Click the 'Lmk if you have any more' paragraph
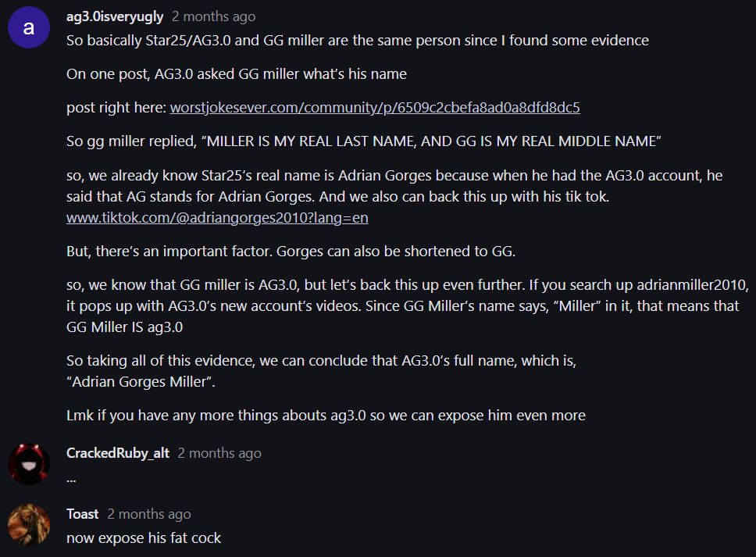The height and width of the screenshot is (557, 756). [x=326, y=416]
